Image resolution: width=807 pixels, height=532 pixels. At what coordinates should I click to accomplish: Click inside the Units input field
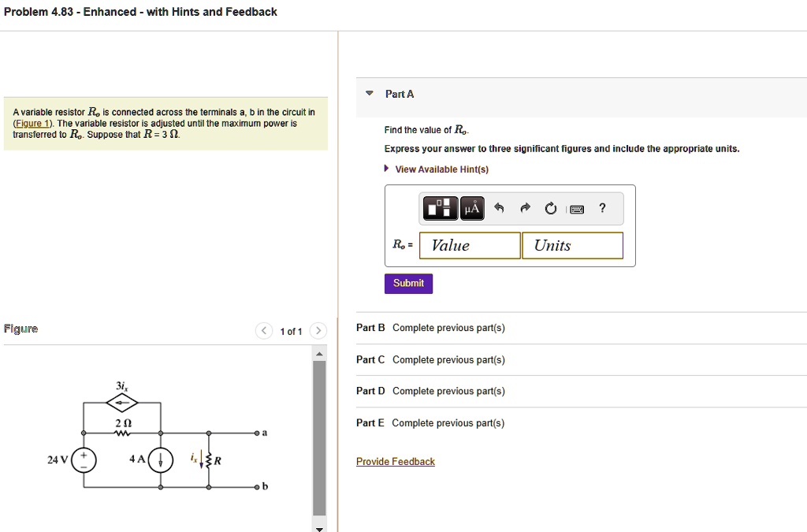point(572,245)
